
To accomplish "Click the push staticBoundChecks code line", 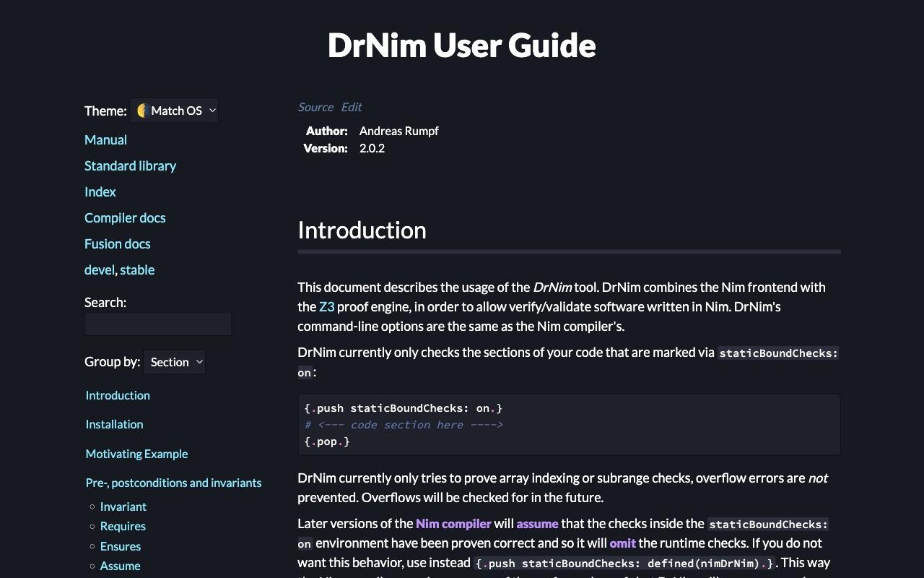I will click(404, 407).
